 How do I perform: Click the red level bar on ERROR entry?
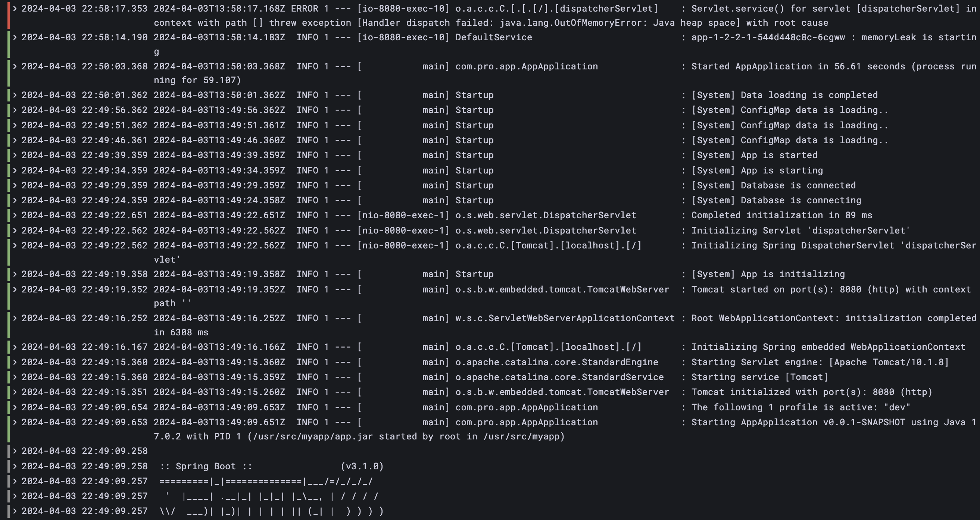click(8, 15)
